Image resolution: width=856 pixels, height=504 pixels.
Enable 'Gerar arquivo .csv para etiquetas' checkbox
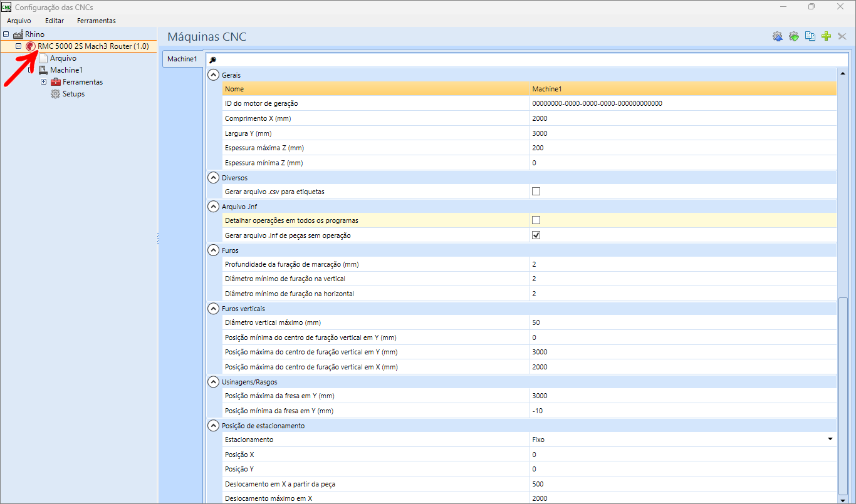click(536, 192)
